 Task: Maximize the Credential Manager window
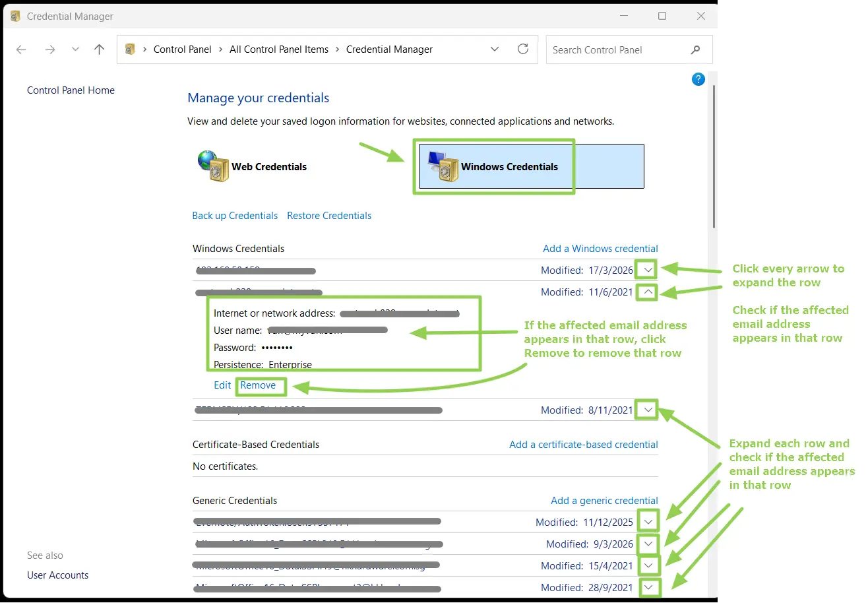click(x=662, y=16)
